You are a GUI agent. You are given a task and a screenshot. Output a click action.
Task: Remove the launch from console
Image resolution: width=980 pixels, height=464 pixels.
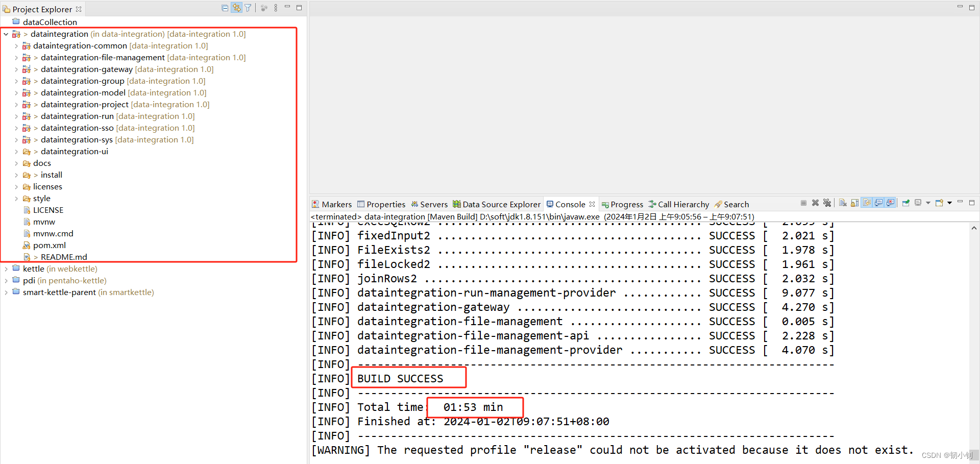pos(815,203)
